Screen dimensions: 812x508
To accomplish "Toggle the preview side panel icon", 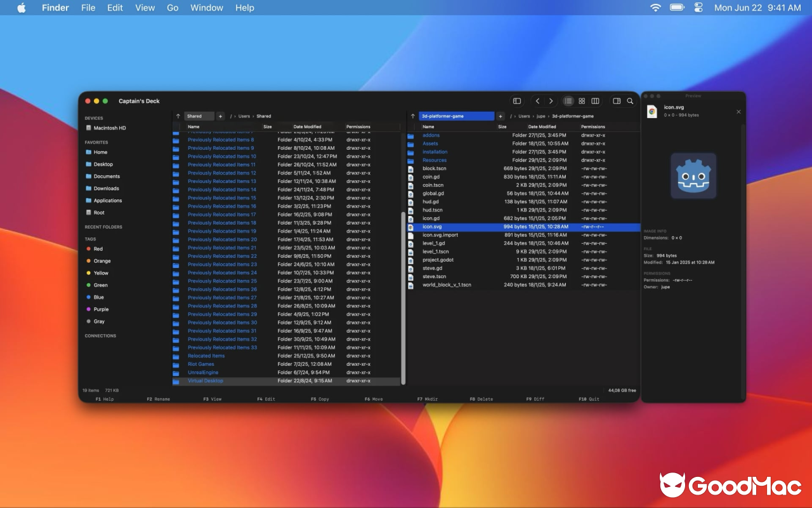I will [x=616, y=101].
